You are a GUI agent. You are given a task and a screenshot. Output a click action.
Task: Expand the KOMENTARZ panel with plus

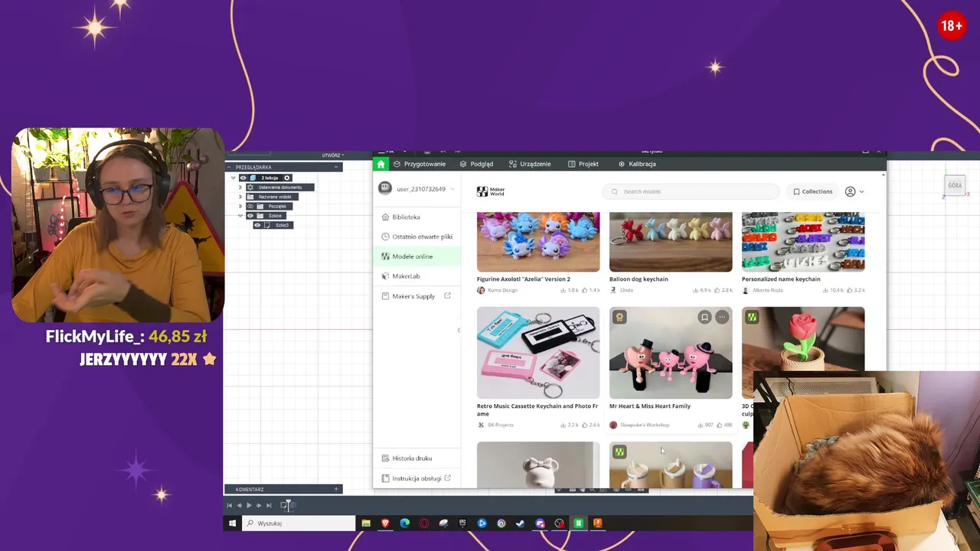(336, 489)
